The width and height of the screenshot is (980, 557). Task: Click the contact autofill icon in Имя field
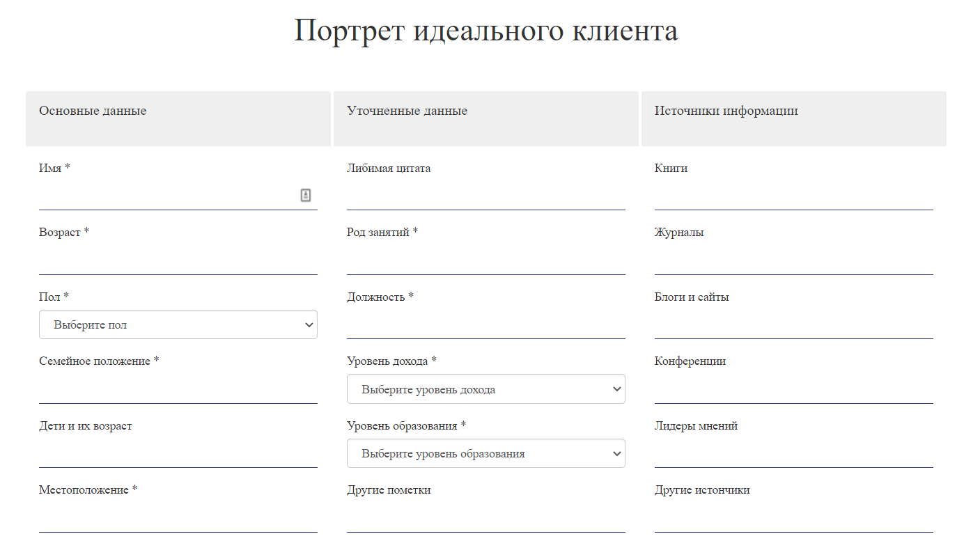pos(306,196)
